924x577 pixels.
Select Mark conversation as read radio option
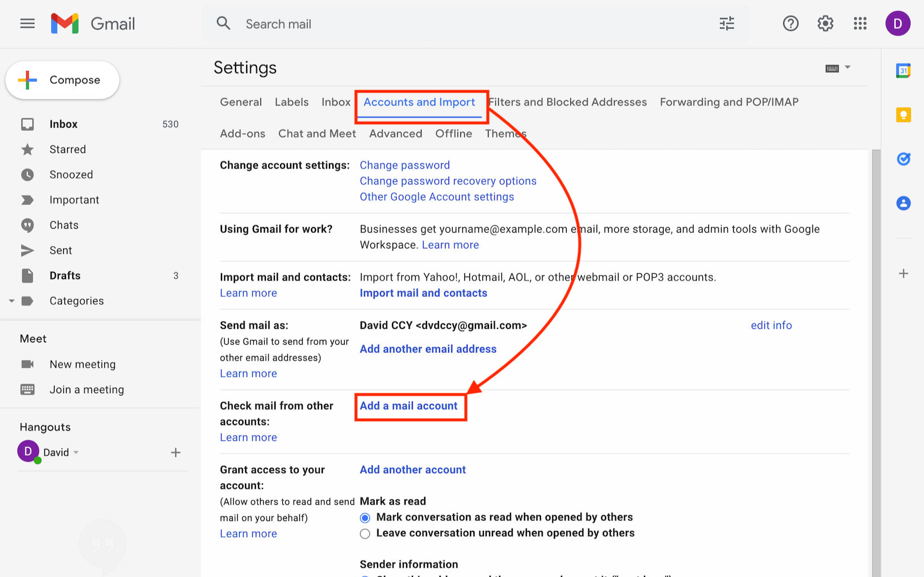click(365, 518)
